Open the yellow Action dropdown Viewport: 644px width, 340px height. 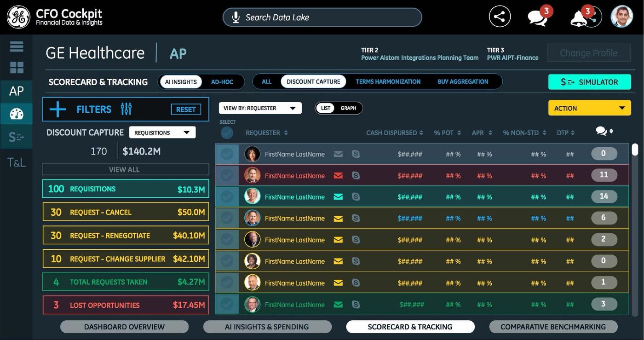pyautogui.click(x=590, y=108)
